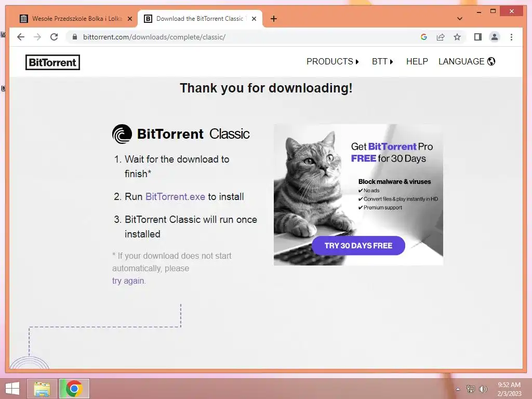Click the Chrome taskbar icon
This screenshot has height=399, width=532.
(74, 389)
